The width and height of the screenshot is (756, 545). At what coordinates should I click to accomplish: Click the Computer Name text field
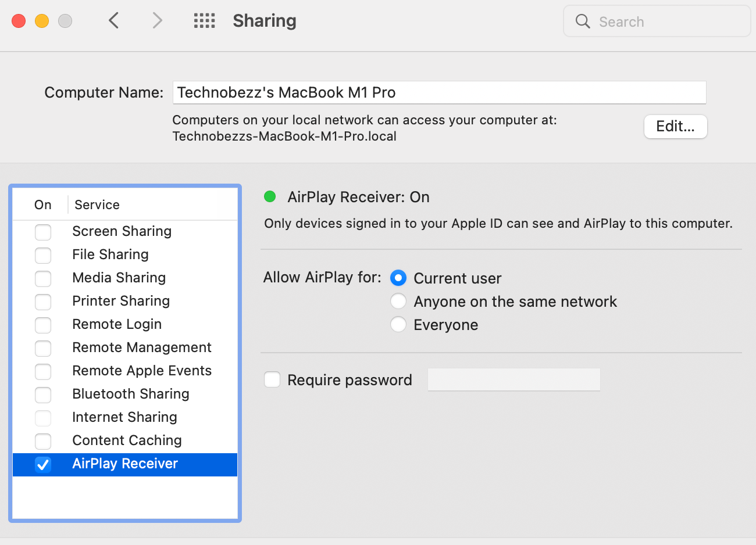(x=440, y=92)
